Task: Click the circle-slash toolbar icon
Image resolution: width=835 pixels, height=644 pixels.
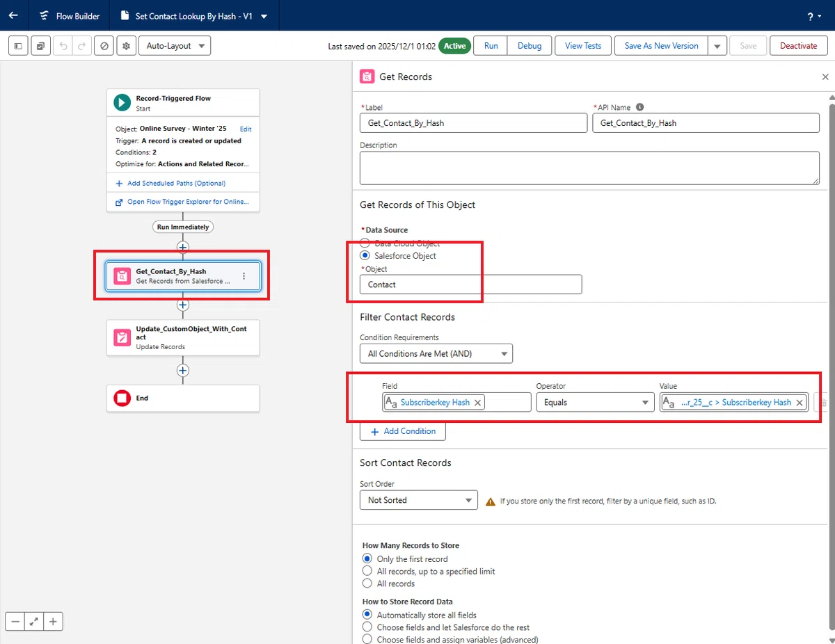Action: click(x=104, y=46)
